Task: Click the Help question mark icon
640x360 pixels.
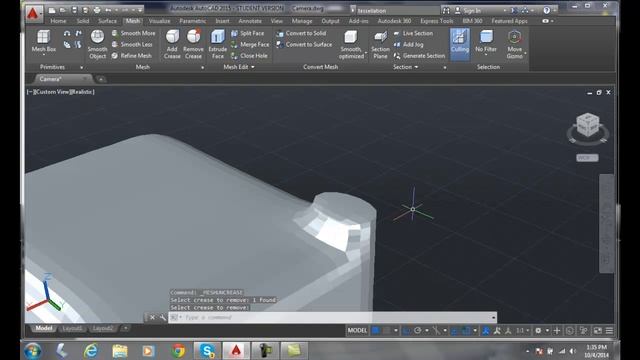Action: tap(547, 10)
